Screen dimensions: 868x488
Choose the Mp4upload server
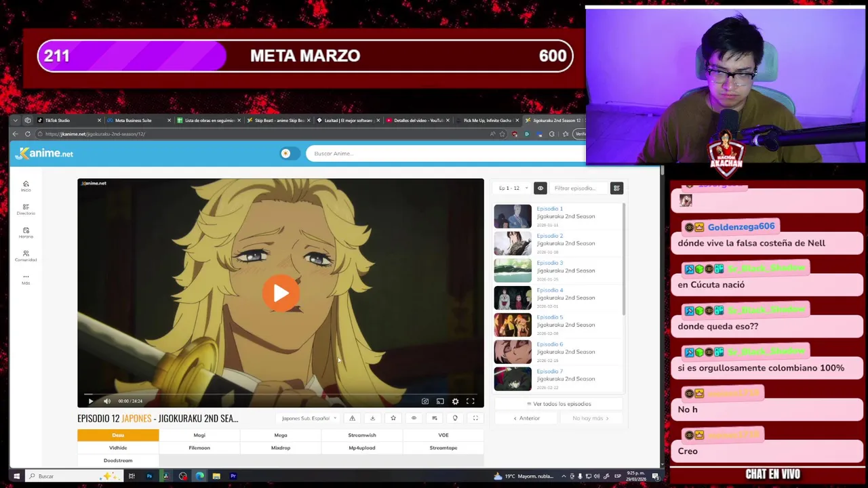(362, 448)
